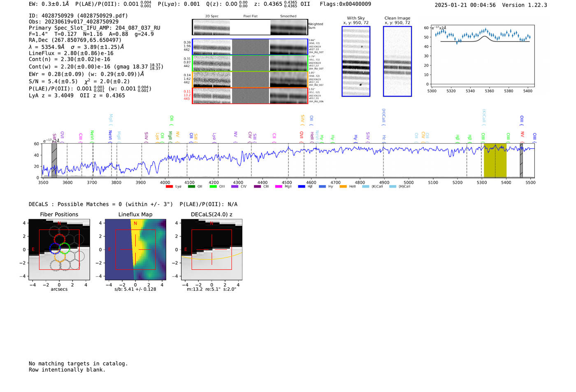Select the yellow highlighted emission line region
Viewport: 576px width, 392px height.
tap(495, 161)
